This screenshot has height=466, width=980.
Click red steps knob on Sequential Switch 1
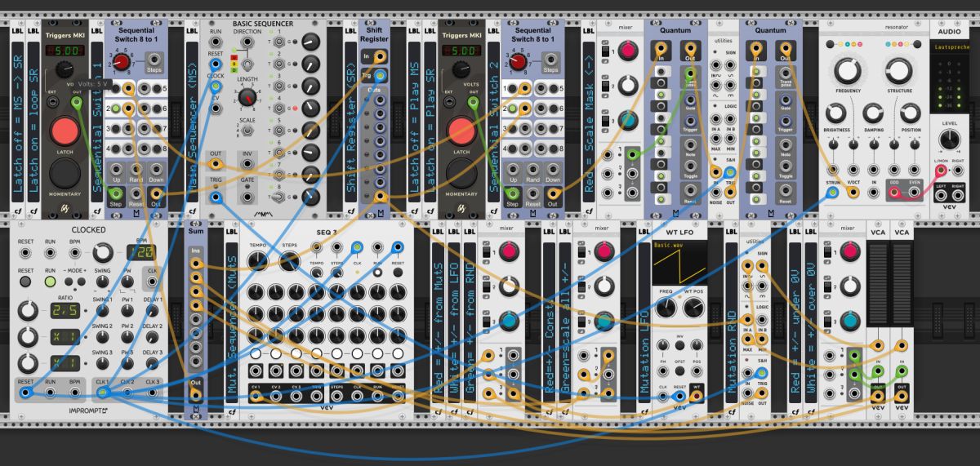[x=122, y=62]
